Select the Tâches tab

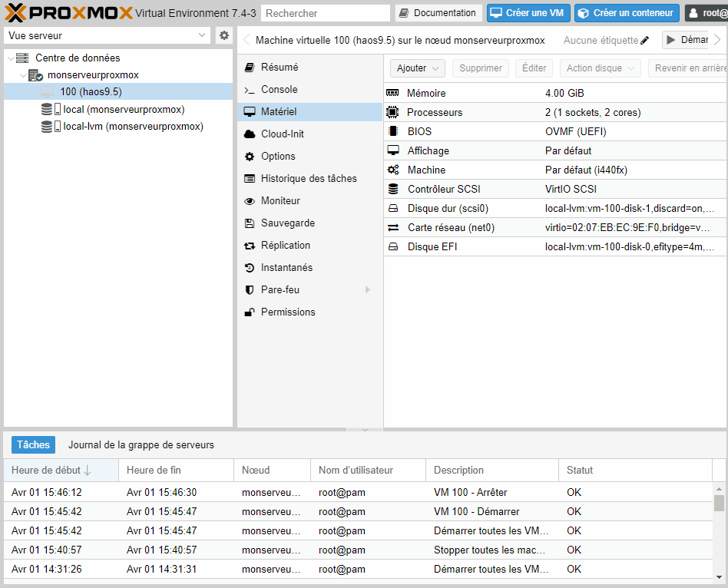33,445
